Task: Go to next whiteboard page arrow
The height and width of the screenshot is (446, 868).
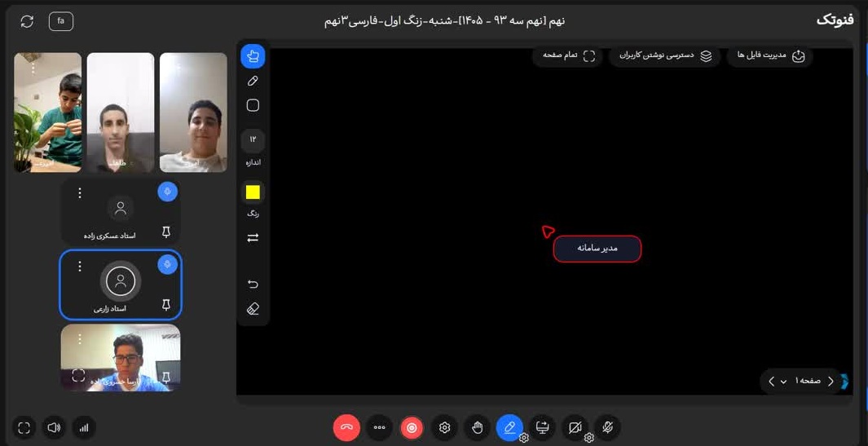Action: click(x=772, y=381)
